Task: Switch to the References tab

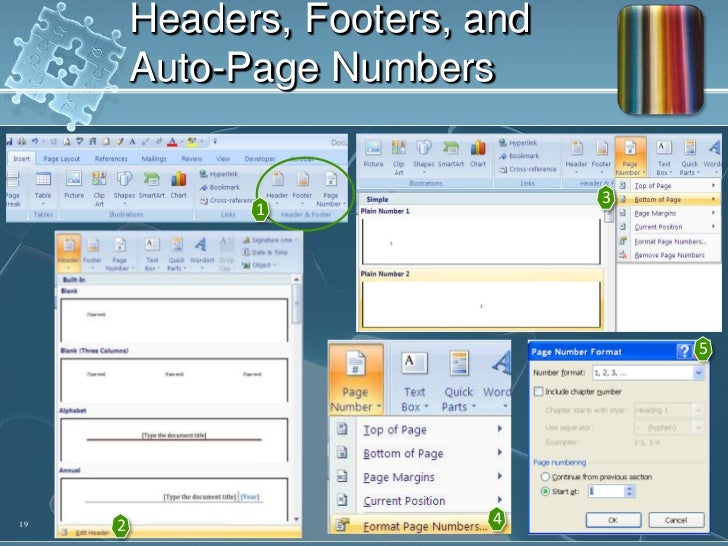Action: (111, 159)
